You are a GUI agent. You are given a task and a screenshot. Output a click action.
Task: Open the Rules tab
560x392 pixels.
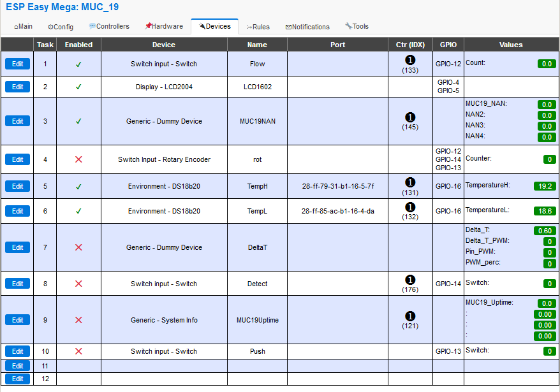point(258,27)
